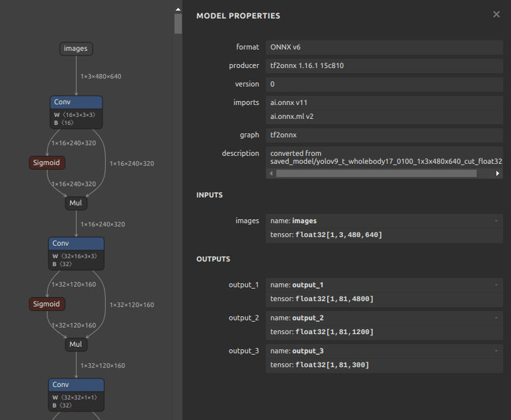This screenshot has height=420, width=511.
Task: Click the graph vertical scrollbar thumb
Action: 178,23
